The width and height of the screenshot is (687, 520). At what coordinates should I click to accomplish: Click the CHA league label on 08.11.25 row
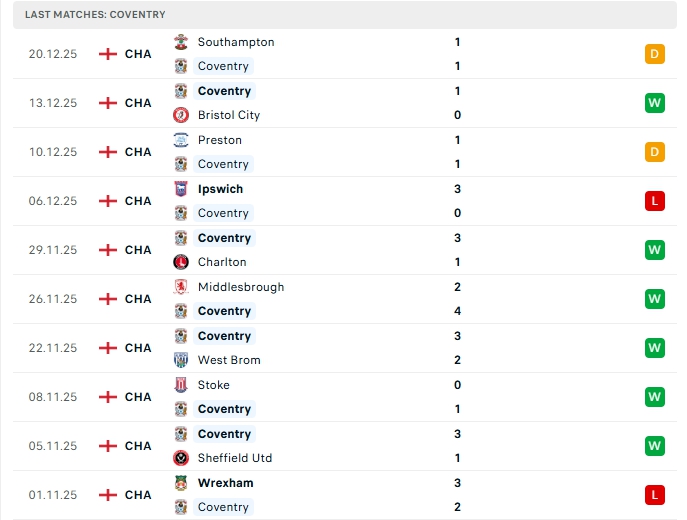click(138, 397)
